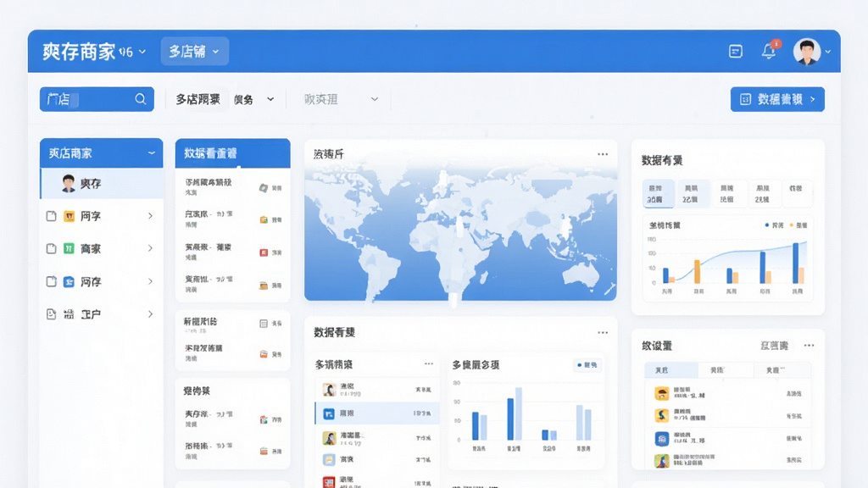Click the user avatar in the top header
This screenshot has width=868, height=488.
807,52
